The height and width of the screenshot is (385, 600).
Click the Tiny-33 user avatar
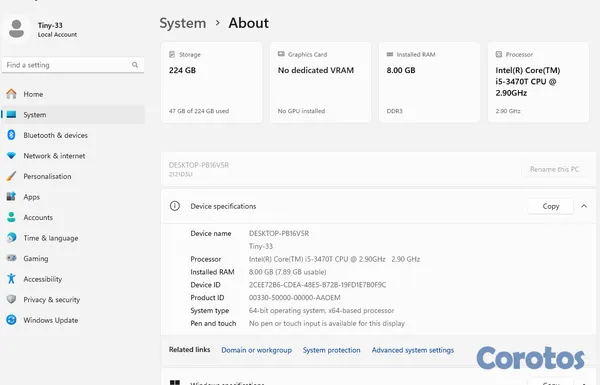click(16, 29)
